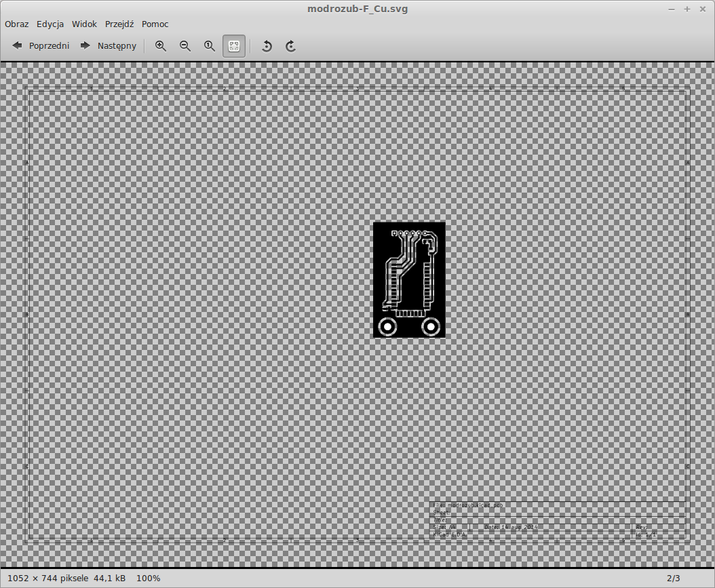The height and width of the screenshot is (588, 715).
Task: Click the 100% zoom level in status bar
Action: pyautogui.click(x=148, y=578)
